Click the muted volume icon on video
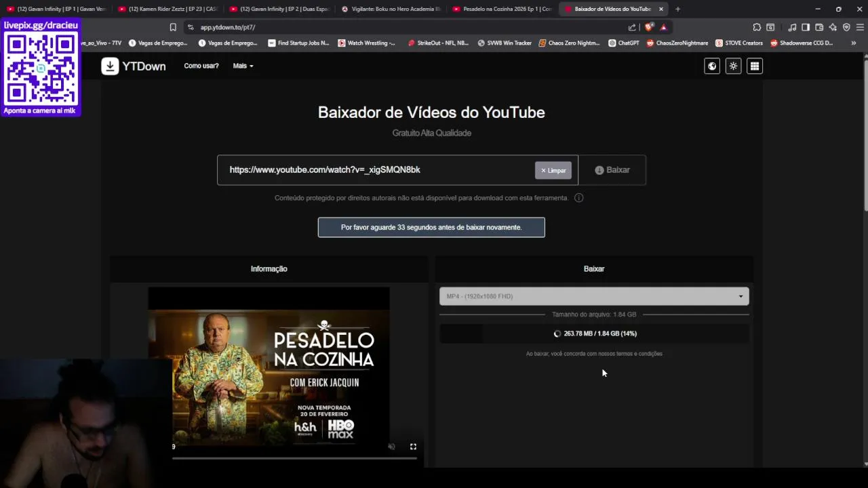 [x=391, y=447]
